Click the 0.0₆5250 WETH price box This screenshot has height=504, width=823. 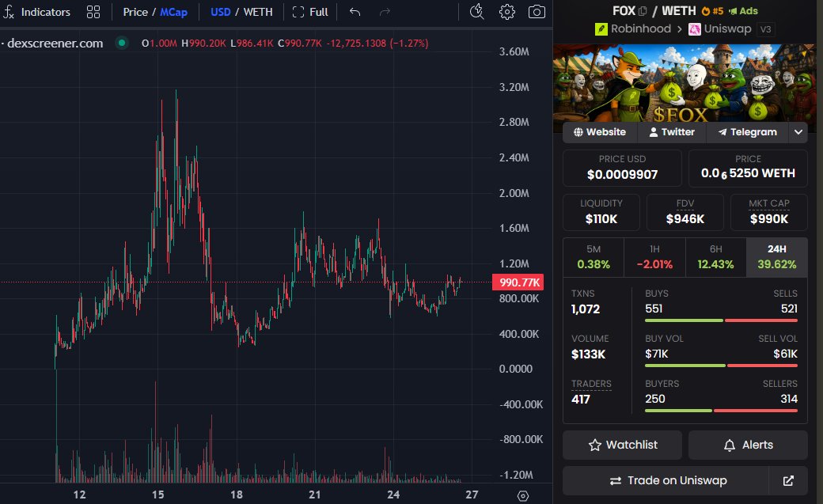pos(748,168)
